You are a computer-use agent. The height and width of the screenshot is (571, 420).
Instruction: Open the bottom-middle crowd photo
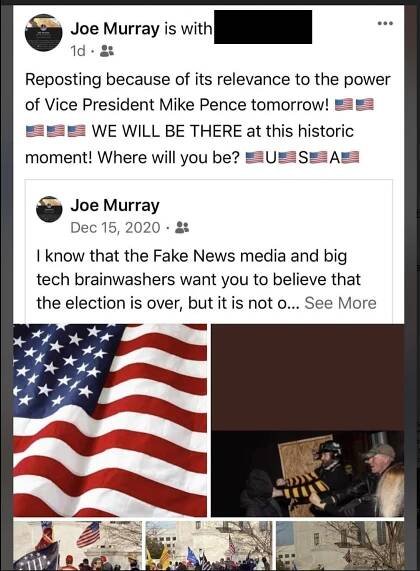click(209, 546)
